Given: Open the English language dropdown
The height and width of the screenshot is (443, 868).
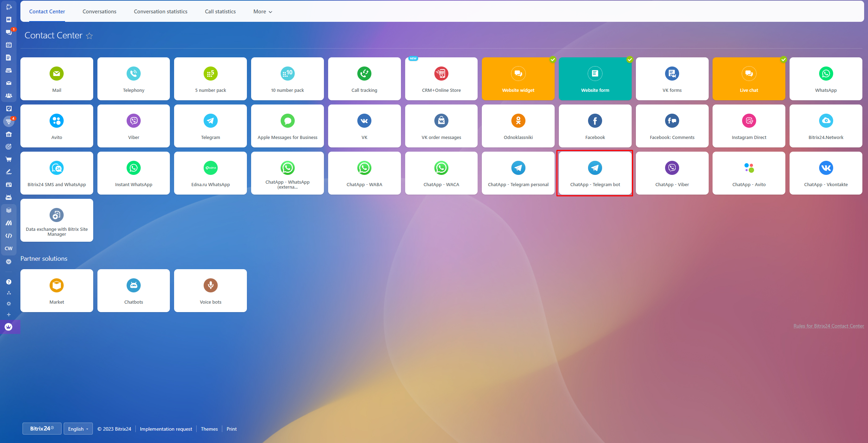Looking at the screenshot, I should pyautogui.click(x=78, y=429).
